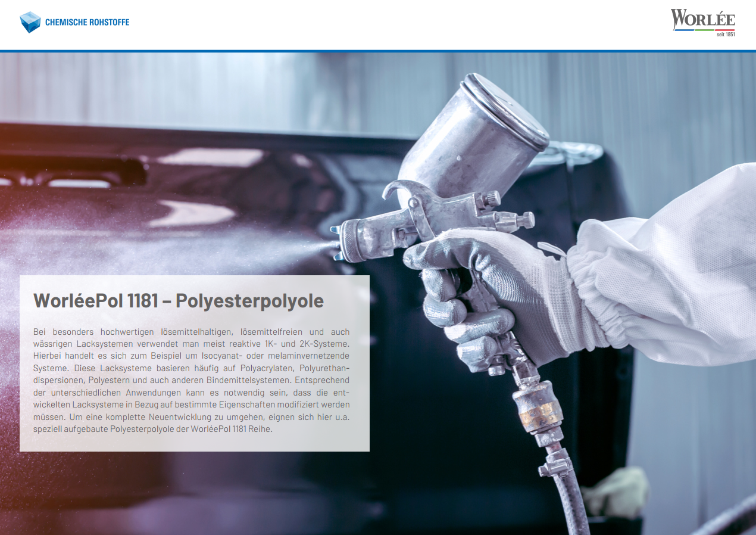Click the spray gun photo

pos(378,294)
